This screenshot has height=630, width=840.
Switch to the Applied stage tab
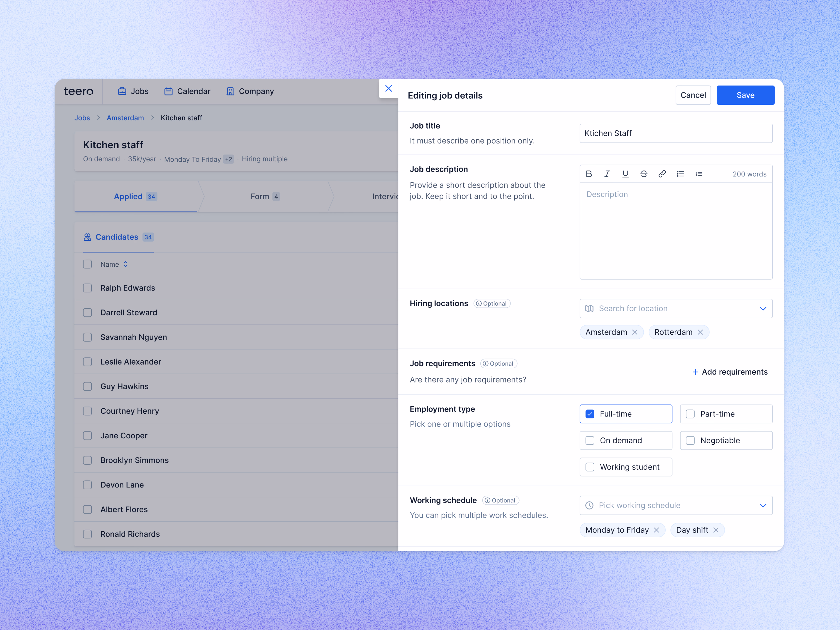point(135,196)
